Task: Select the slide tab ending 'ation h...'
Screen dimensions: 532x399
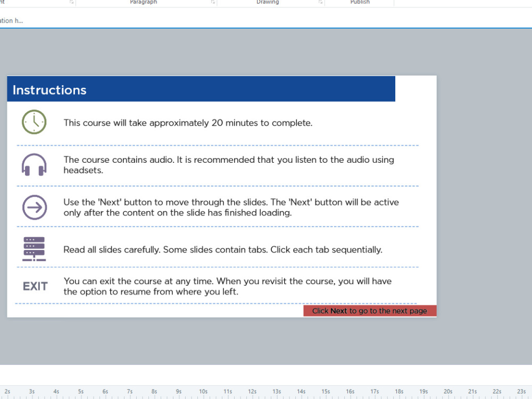Action: click(12, 21)
